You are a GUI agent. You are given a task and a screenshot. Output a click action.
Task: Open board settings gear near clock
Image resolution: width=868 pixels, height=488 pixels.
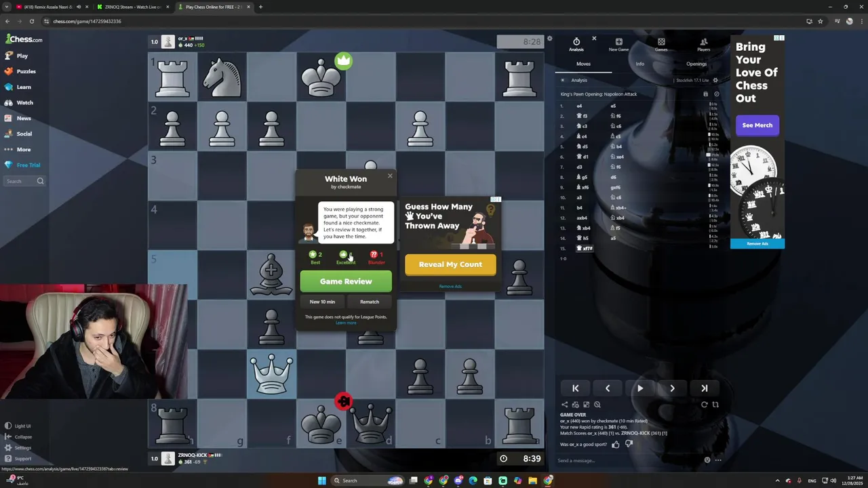(x=550, y=39)
